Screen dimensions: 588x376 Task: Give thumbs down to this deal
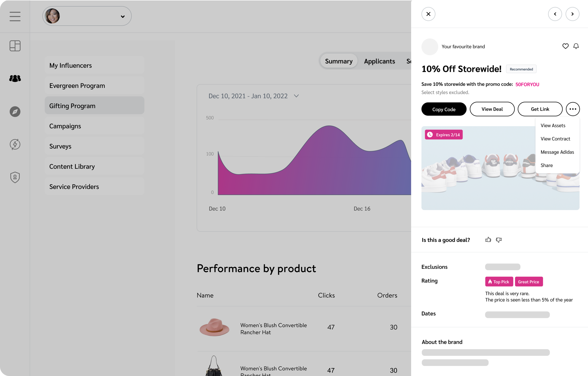click(499, 240)
